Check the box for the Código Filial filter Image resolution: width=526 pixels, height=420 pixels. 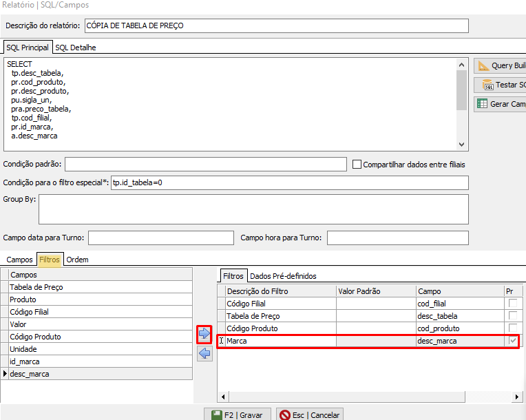coord(513,304)
